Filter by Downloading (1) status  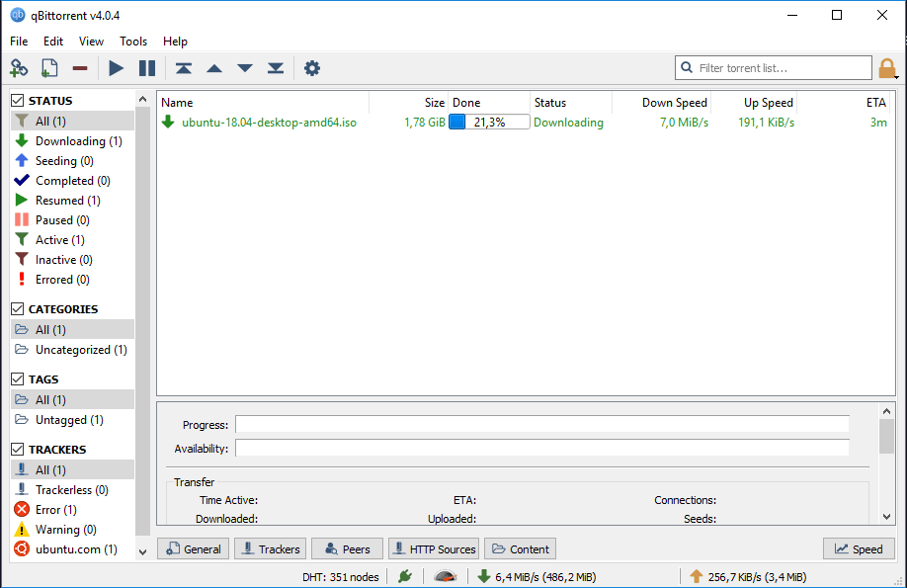pos(72,140)
